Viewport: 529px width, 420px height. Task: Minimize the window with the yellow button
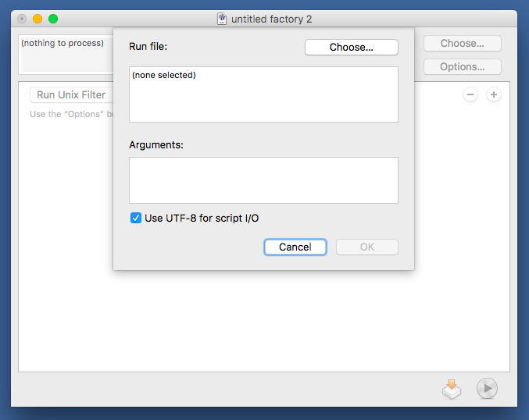click(x=38, y=19)
